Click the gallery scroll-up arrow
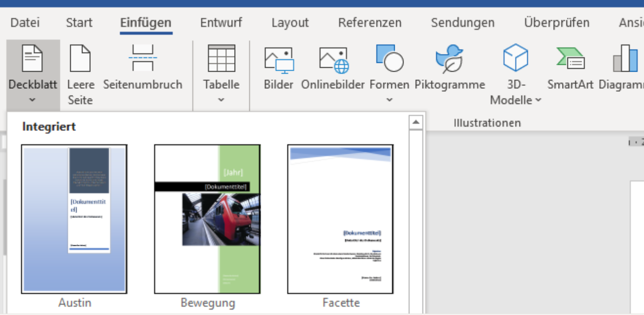This screenshot has width=644, height=315. click(416, 122)
